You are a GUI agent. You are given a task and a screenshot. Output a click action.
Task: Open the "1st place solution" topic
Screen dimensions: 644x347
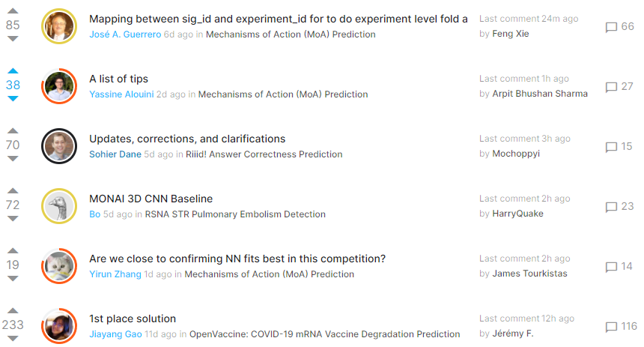(x=133, y=319)
